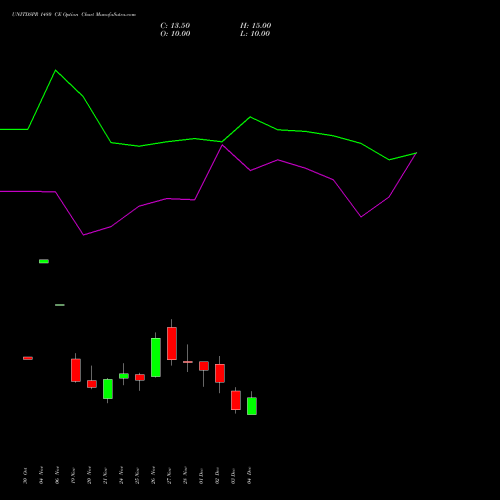Select the red dash candle for 30 Oct
500x500 pixels.
click(28, 358)
